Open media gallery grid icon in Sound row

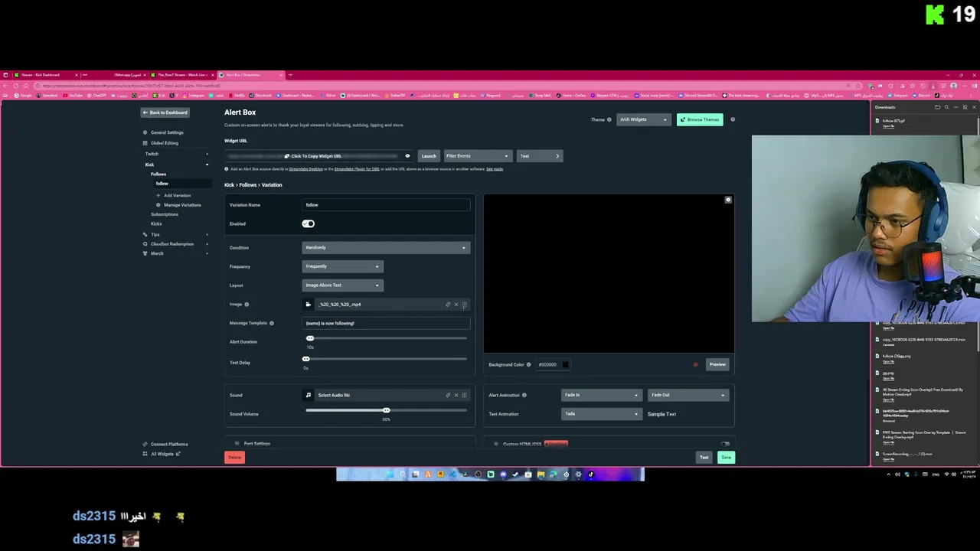tap(464, 396)
